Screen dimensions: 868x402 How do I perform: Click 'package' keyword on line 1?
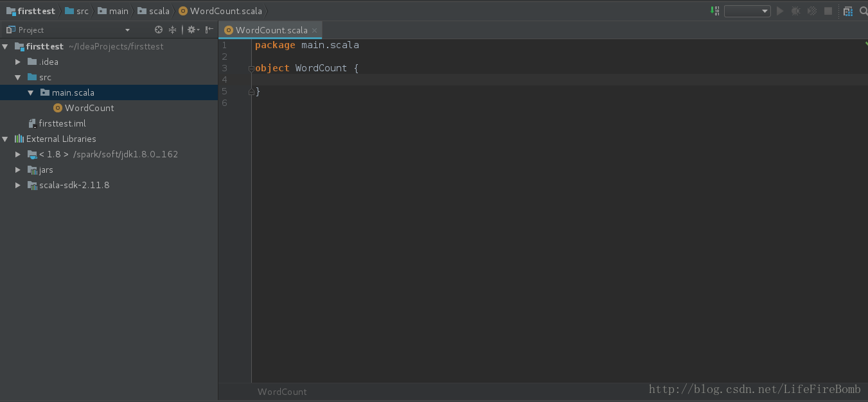click(275, 45)
